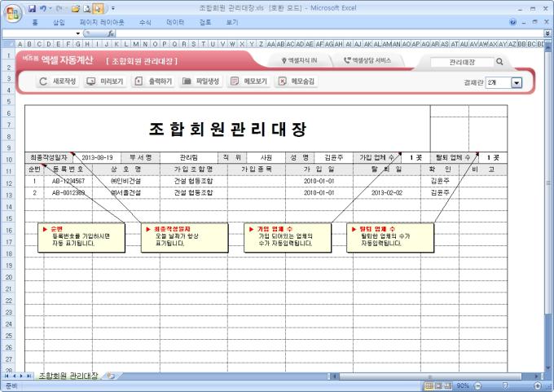Click the 성명 value cell 김윤주

(x=333, y=157)
